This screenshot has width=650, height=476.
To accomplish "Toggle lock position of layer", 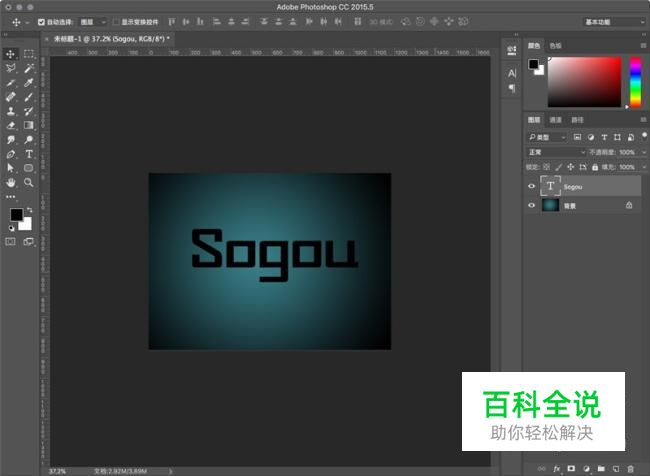I will click(x=570, y=167).
